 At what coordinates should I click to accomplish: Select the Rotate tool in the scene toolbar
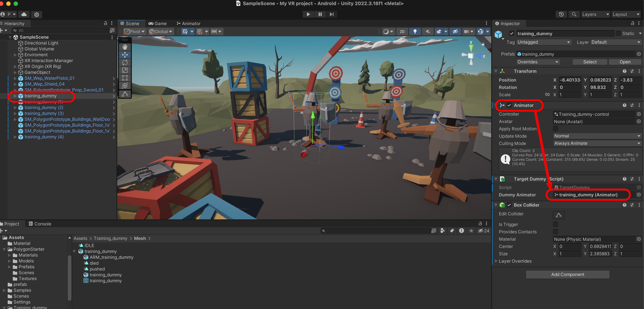pyautogui.click(x=125, y=62)
